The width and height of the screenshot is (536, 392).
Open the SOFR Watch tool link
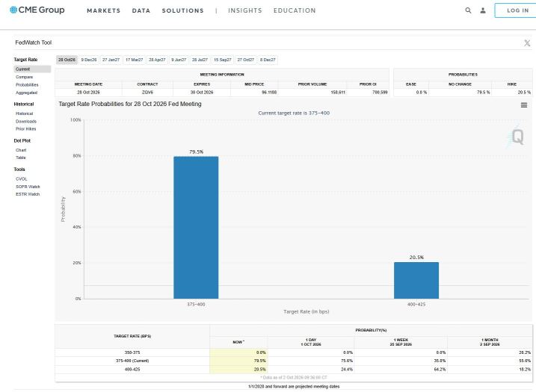(28, 187)
